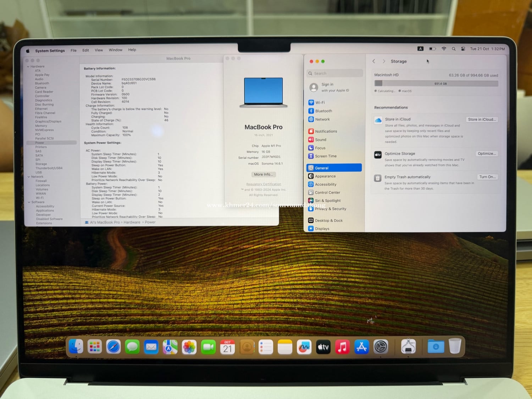Viewport: 532px width, 399px height.
Task: Open the Window menu
Action: click(115, 50)
